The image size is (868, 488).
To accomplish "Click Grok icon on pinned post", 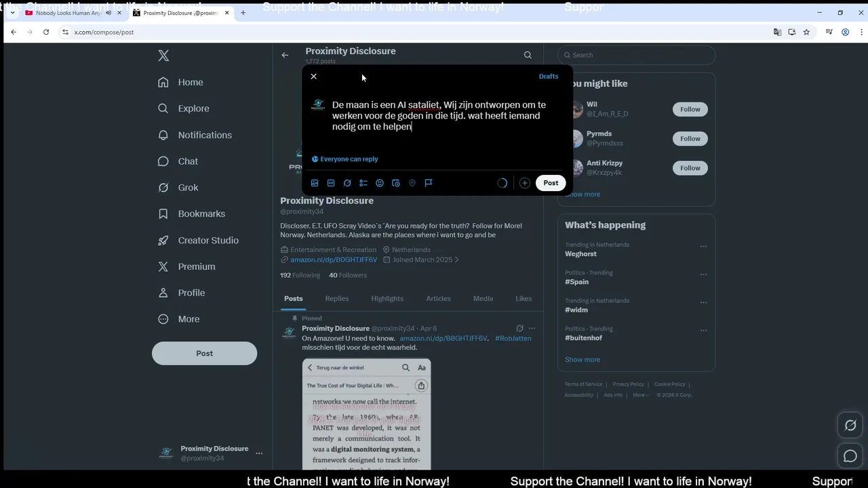I will (519, 329).
